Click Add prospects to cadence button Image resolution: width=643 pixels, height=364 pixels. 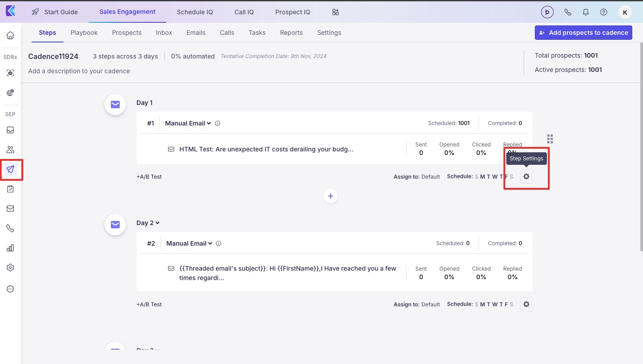tap(584, 33)
